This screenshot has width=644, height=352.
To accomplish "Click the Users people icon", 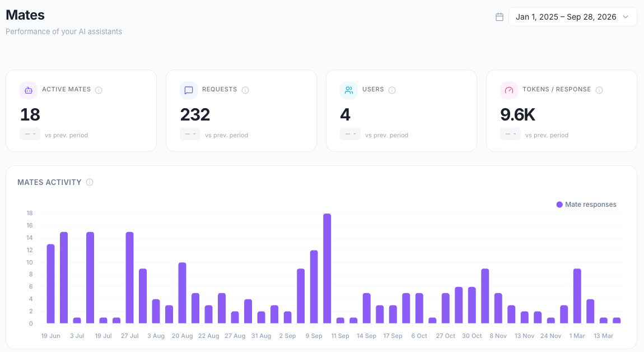I will 349,90.
